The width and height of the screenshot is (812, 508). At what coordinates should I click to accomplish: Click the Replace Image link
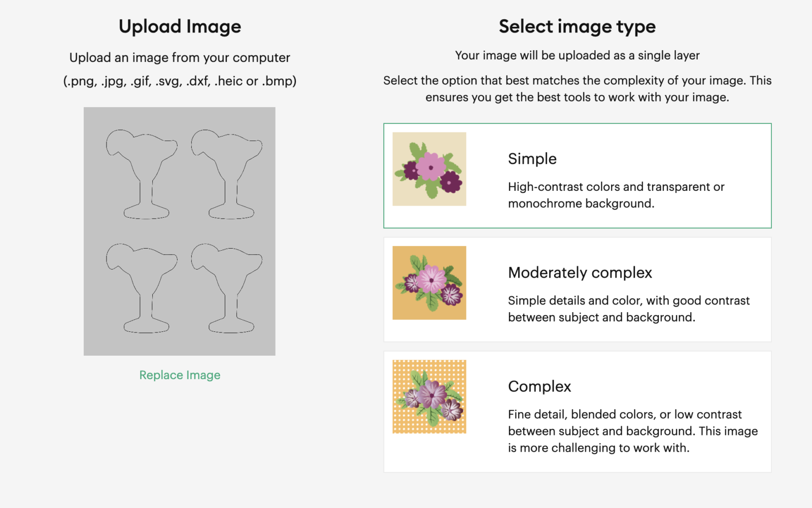pyautogui.click(x=180, y=375)
